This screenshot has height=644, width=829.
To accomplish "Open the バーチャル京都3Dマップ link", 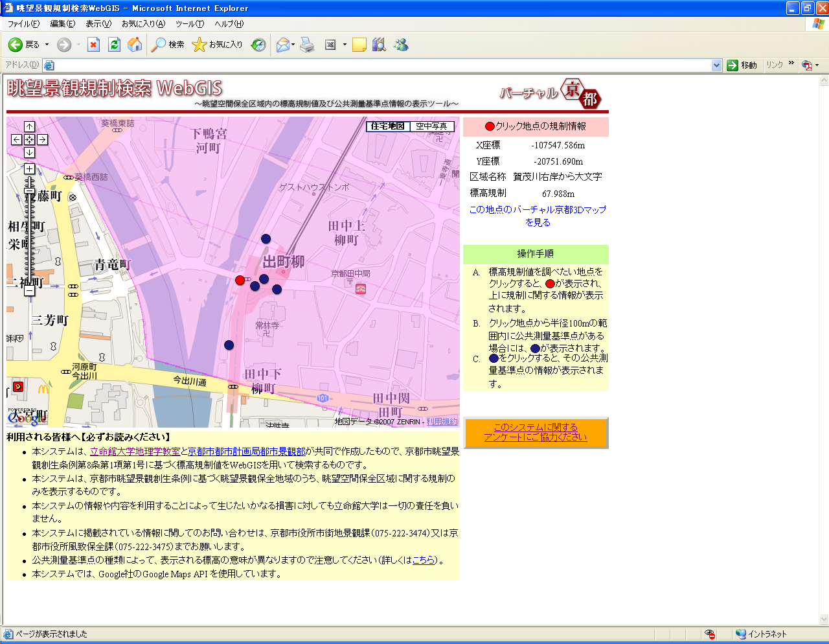I will coord(538,216).
